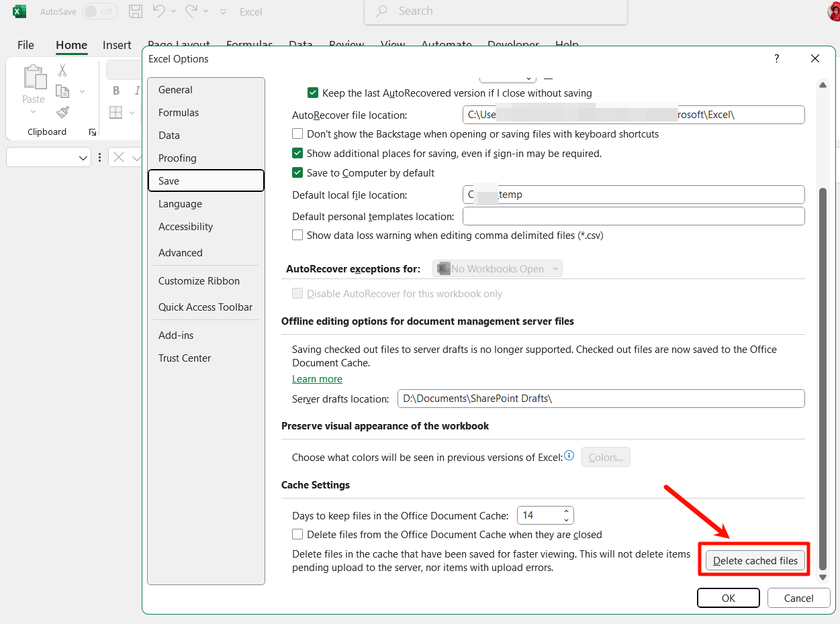Click the dialog vertical scrollbar thumb
This screenshot has width=840, height=624.
point(823,379)
